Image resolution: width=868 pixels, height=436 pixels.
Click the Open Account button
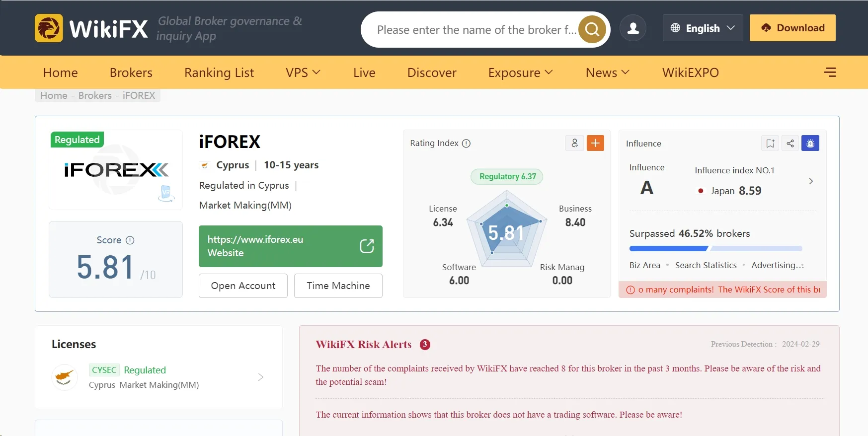click(x=243, y=286)
